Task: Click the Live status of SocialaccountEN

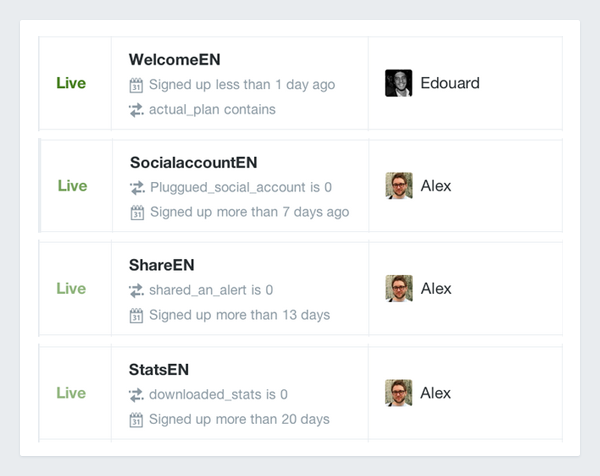Action: point(72,186)
